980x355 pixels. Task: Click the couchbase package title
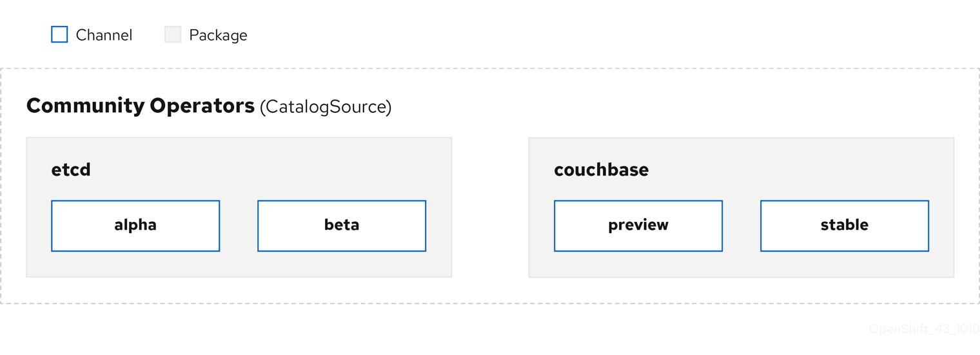click(601, 170)
